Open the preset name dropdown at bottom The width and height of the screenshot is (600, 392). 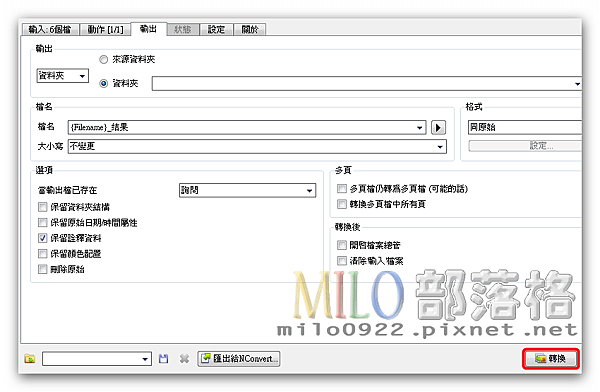pos(97,359)
